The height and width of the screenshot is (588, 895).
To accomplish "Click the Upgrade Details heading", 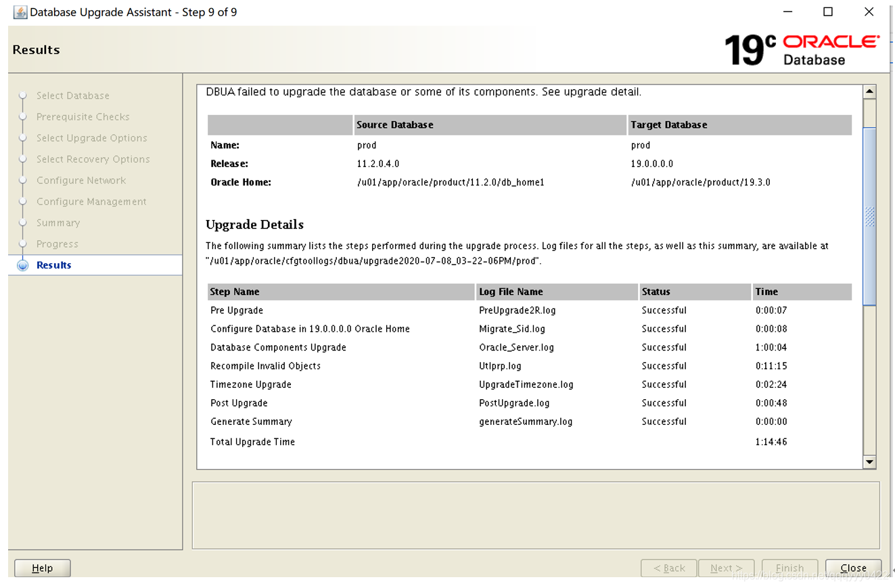I will pyautogui.click(x=254, y=225).
